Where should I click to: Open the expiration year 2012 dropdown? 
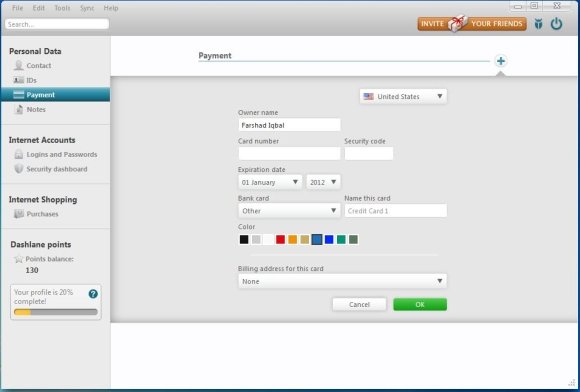pos(323,182)
